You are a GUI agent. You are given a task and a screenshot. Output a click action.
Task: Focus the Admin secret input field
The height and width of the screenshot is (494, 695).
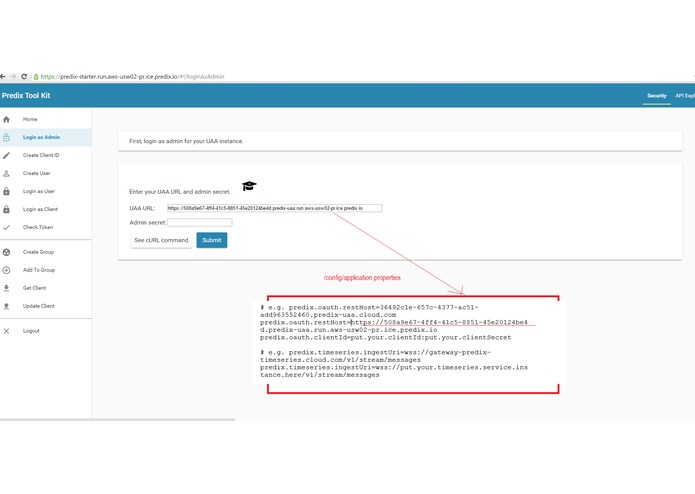click(x=199, y=222)
